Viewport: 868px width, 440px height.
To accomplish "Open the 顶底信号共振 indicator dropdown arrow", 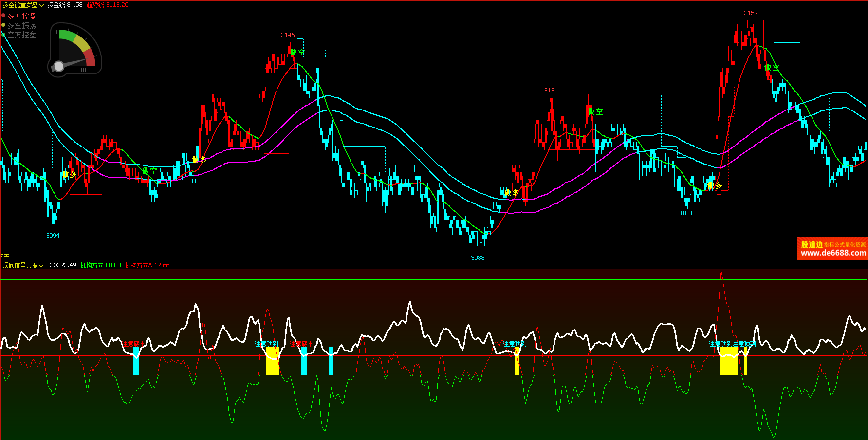I will 41,266.
